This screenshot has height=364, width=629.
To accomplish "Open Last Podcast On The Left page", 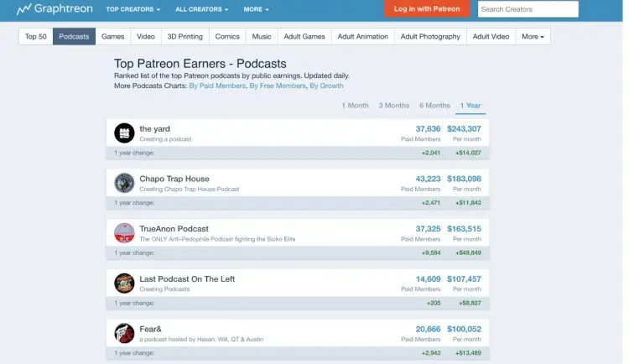I will pos(187,279).
